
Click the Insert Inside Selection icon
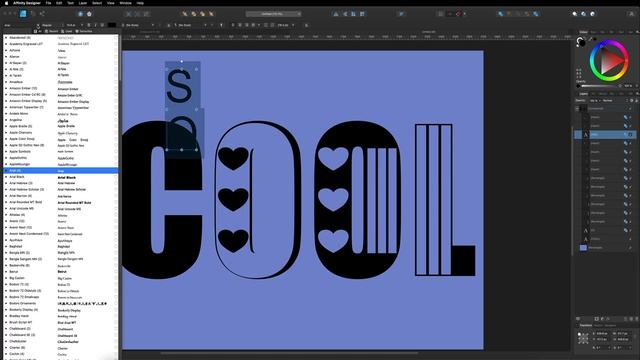coord(593,14)
